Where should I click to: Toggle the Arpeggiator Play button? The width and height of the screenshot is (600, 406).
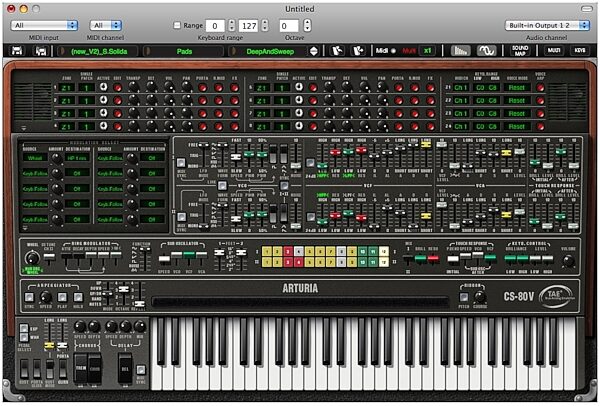[x=62, y=297]
